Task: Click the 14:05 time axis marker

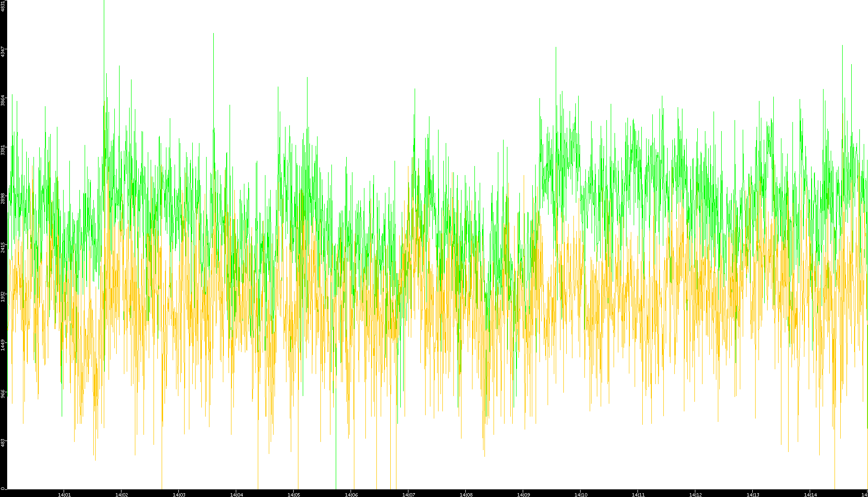Action: [294, 494]
